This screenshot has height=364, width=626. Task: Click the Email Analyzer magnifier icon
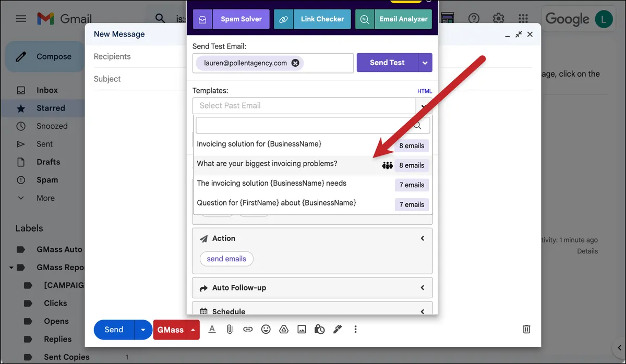click(x=365, y=19)
